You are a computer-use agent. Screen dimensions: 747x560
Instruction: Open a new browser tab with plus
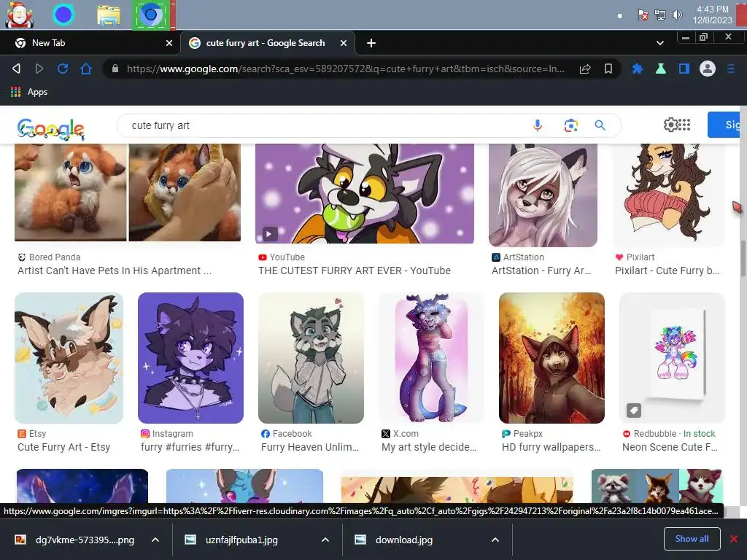[371, 43]
